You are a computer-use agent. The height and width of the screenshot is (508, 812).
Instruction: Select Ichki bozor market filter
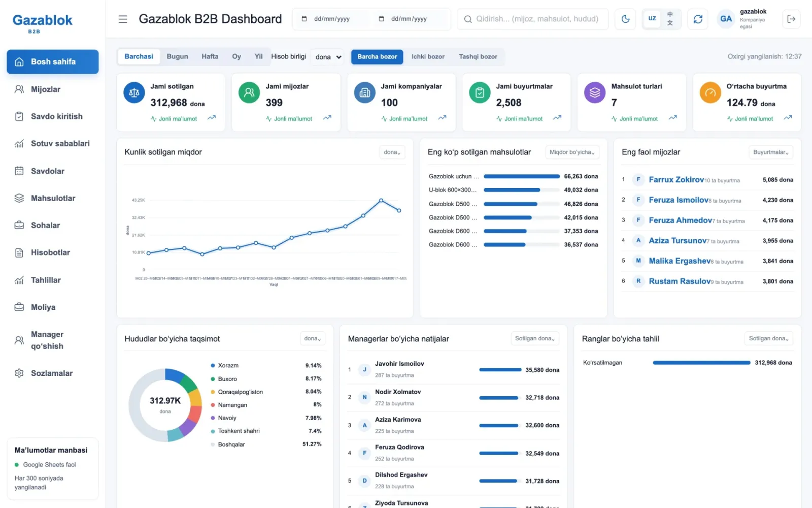click(428, 57)
